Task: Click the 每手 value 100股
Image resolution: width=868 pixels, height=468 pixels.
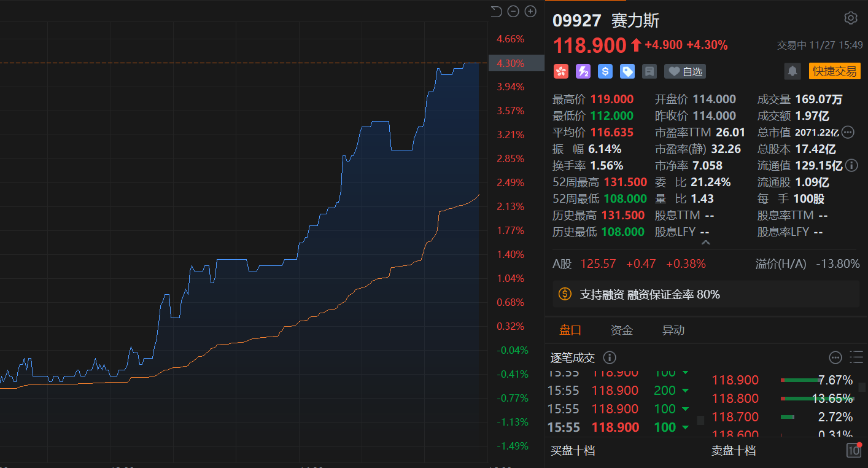Action: (808, 198)
